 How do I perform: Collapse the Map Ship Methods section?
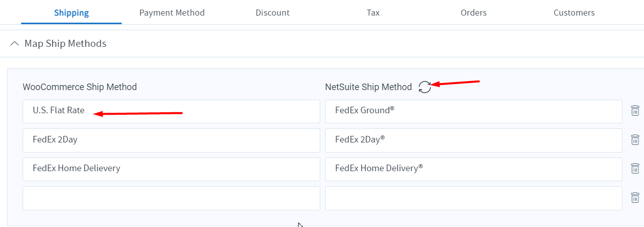coord(14,44)
